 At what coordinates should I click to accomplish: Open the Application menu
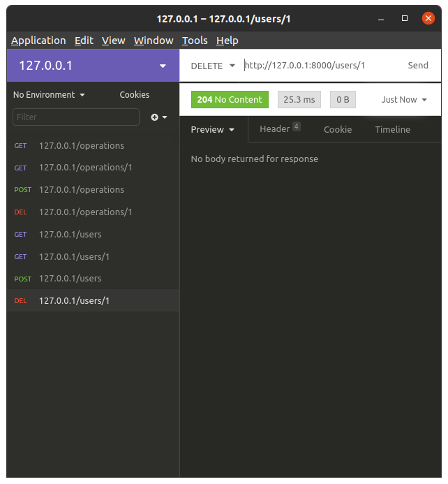(x=38, y=41)
